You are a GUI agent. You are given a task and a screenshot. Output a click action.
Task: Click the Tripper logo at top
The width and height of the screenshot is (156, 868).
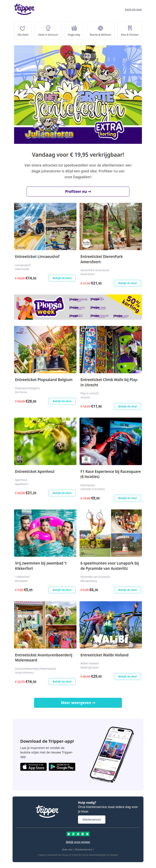24,9
